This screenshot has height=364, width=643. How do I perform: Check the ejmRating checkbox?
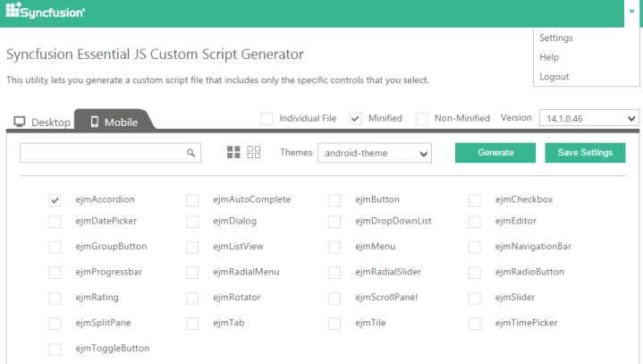point(55,298)
